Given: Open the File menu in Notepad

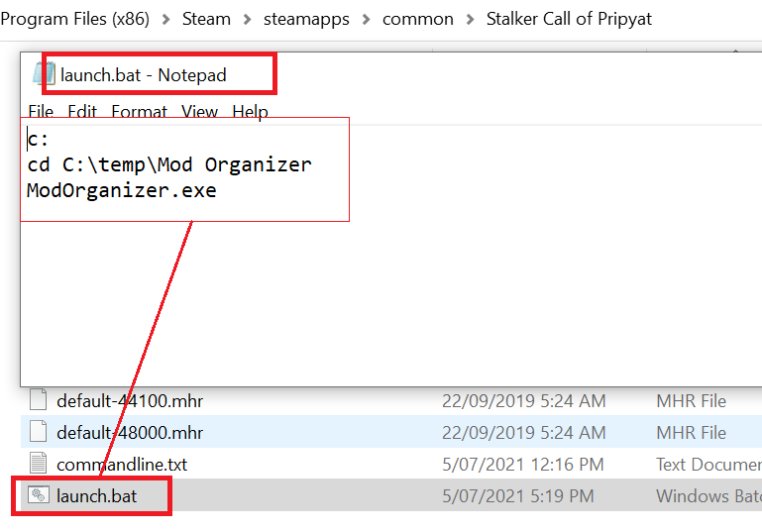Looking at the screenshot, I should tap(41, 112).
